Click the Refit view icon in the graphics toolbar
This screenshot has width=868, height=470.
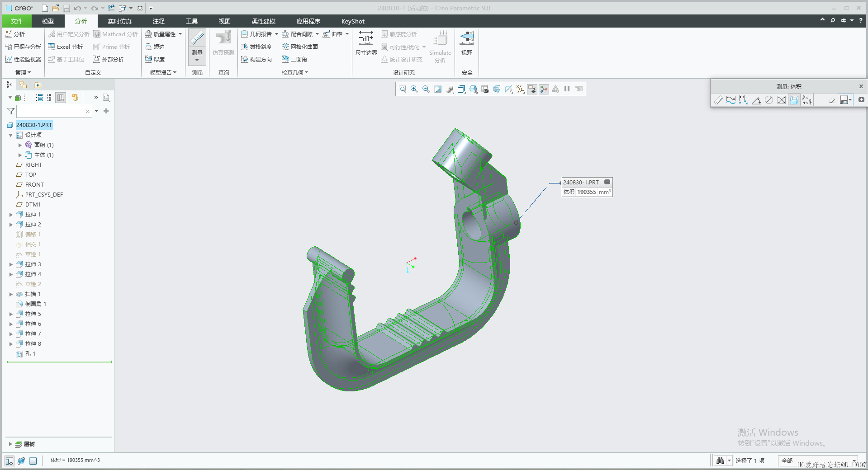(403, 89)
